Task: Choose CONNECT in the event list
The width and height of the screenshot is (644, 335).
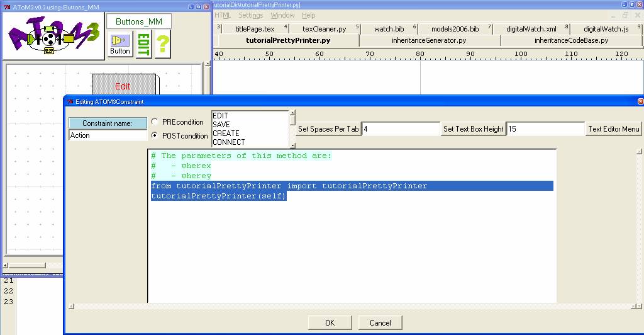Action: pyautogui.click(x=229, y=142)
